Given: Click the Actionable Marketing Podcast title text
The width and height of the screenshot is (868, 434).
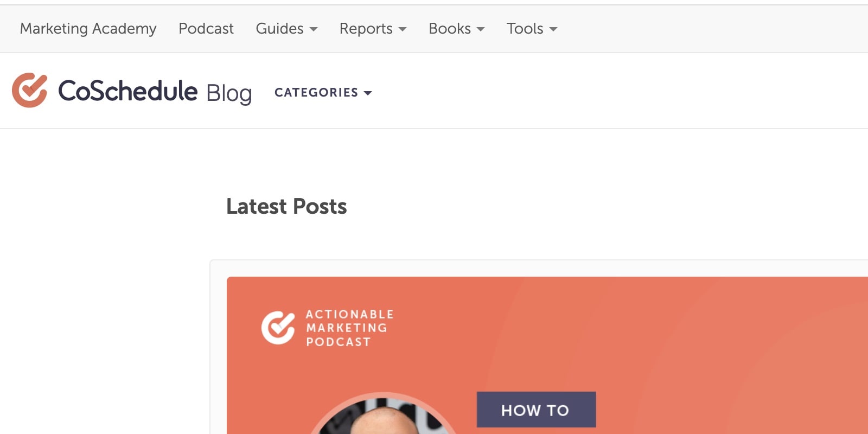Looking at the screenshot, I should click(349, 328).
